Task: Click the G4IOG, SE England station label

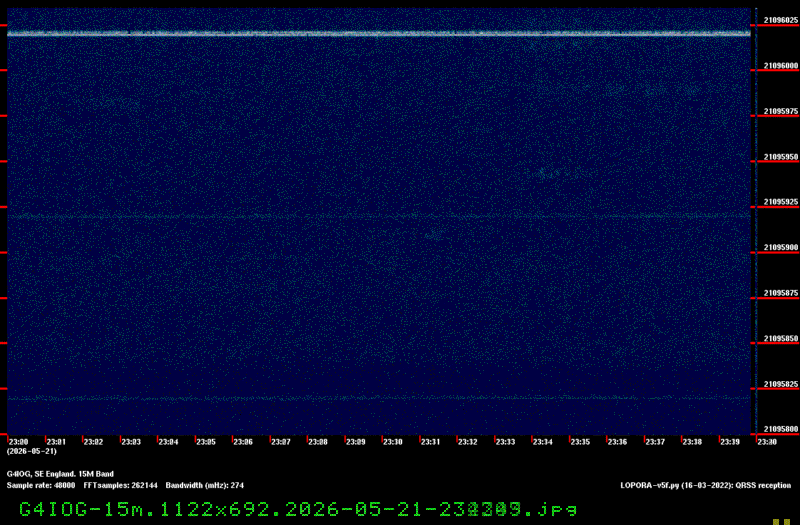Action: [x=60, y=474]
